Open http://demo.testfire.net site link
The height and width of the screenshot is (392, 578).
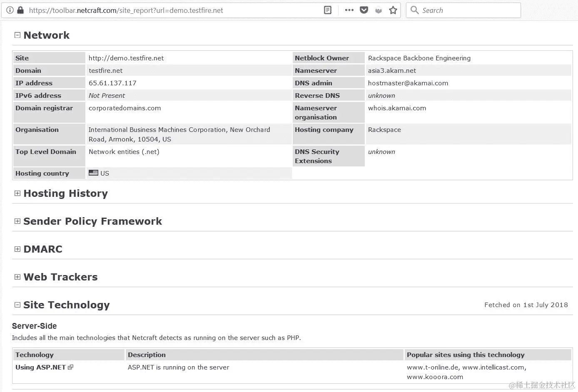[x=126, y=58]
